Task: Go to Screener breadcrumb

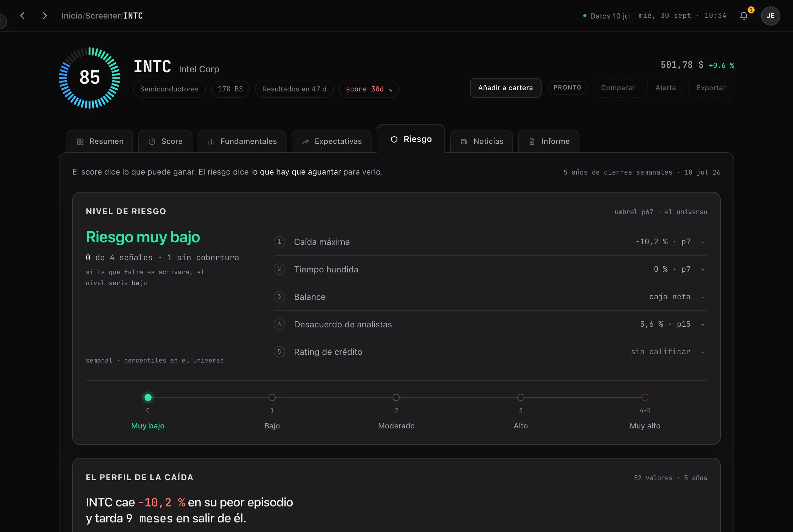Action: [103, 16]
